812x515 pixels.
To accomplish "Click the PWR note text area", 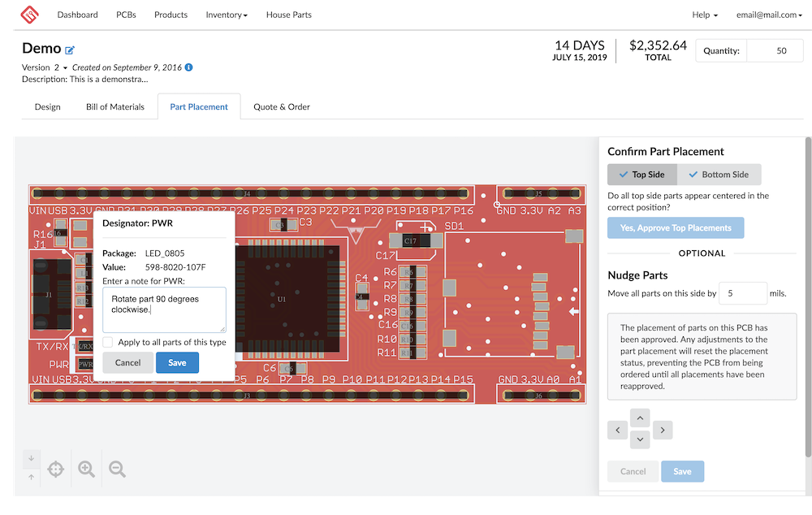I will [164, 309].
